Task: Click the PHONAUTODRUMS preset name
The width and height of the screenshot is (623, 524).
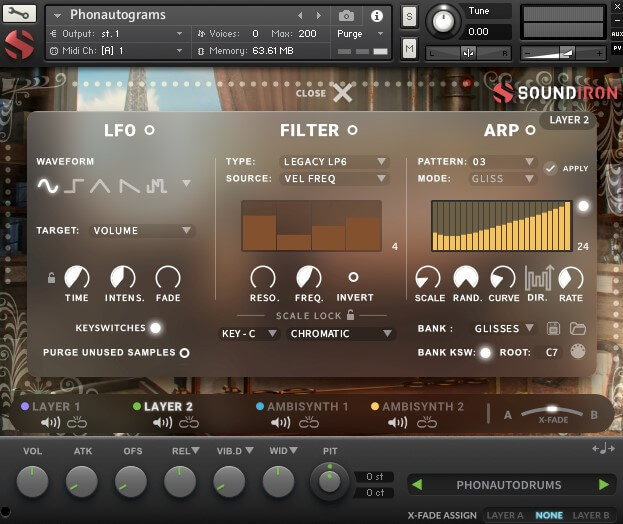Action: pos(509,485)
